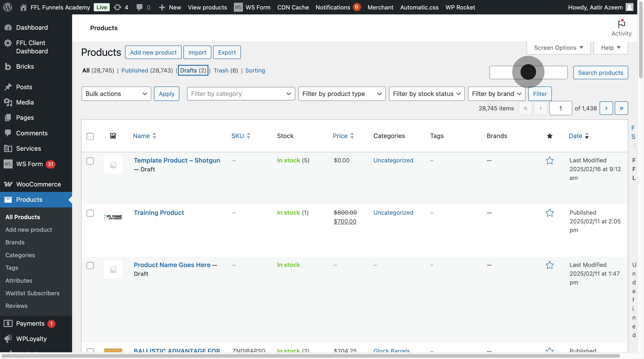Click the Payments icon in sidebar
The image size is (644, 359).
(8, 323)
